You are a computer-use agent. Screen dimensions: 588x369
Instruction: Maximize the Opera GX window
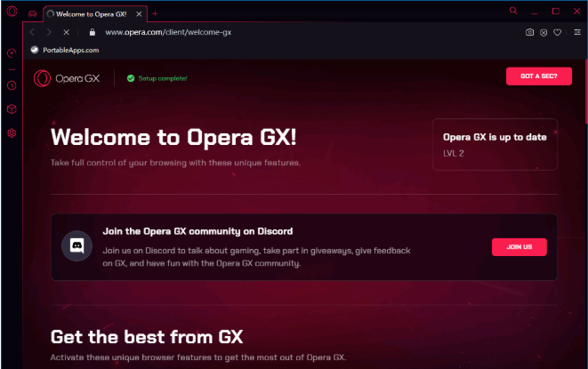[x=556, y=12]
